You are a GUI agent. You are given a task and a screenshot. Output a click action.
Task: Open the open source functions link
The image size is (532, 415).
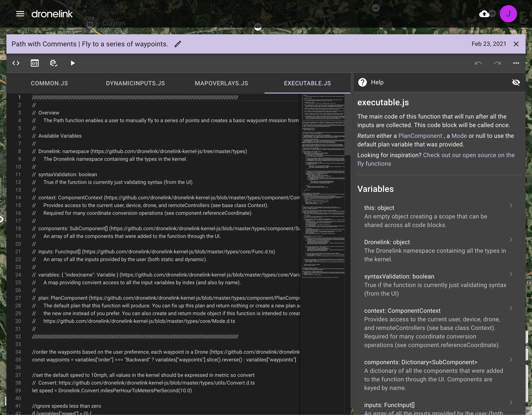pyautogui.click(x=436, y=159)
